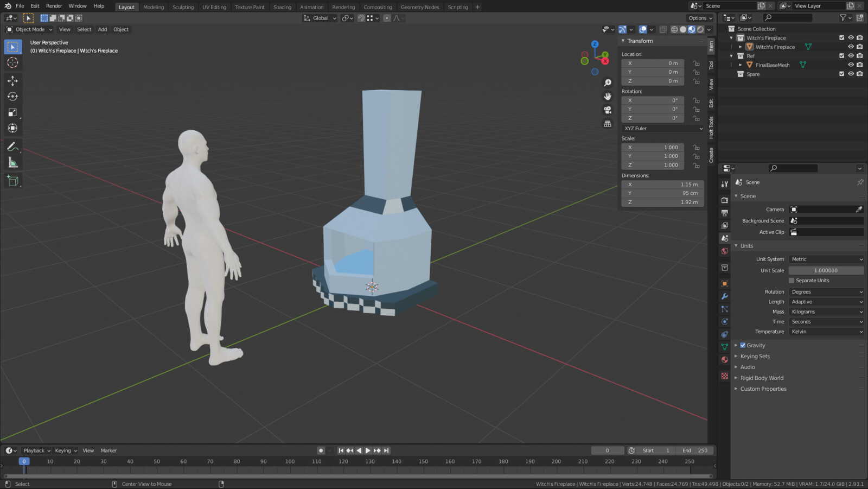
Task: Open the XYZ Euler rotation mode dropdown
Action: [x=663, y=129]
